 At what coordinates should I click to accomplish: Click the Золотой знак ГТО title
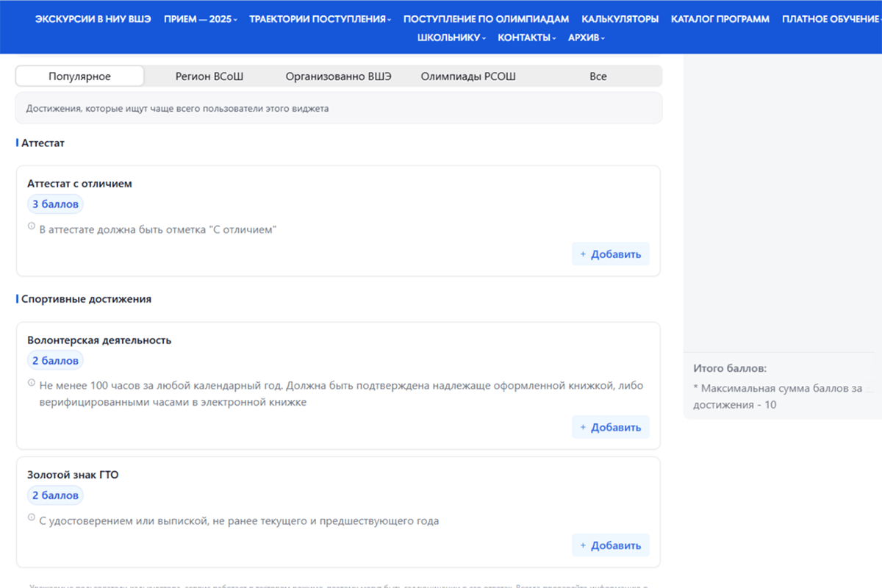[x=73, y=475]
